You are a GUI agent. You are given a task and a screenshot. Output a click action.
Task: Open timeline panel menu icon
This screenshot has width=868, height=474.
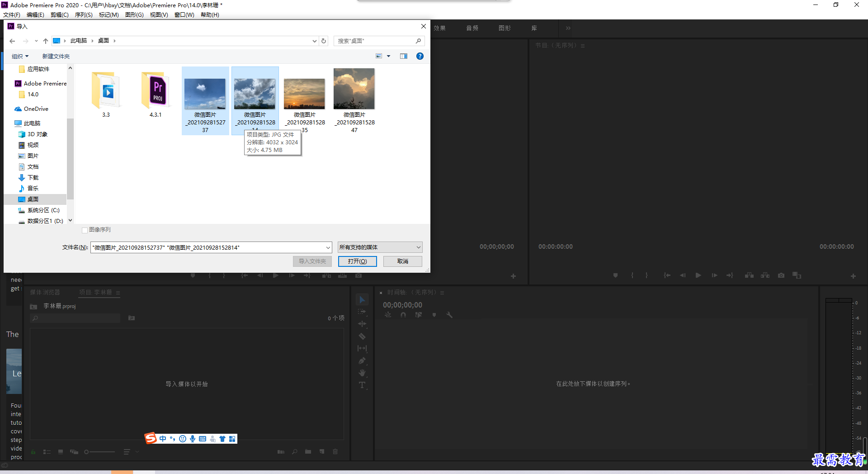(x=442, y=293)
